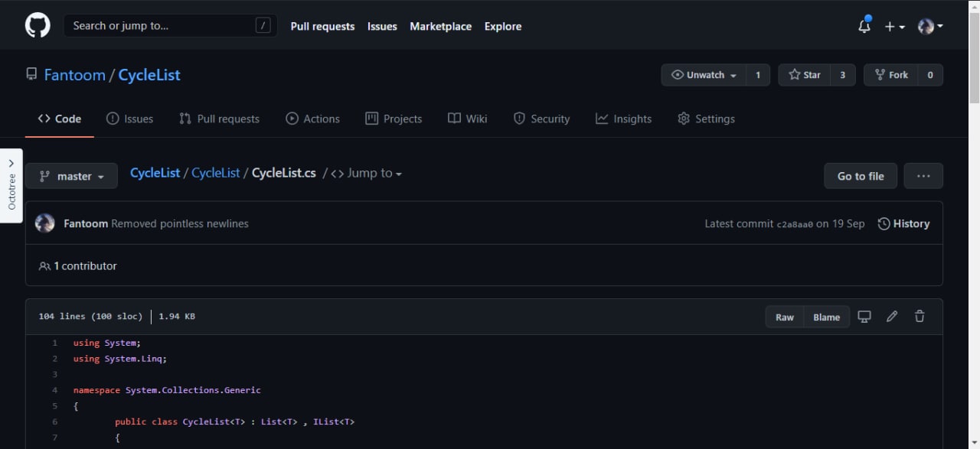Open first CycleList breadcrumb link
980x449 pixels.
(155, 173)
